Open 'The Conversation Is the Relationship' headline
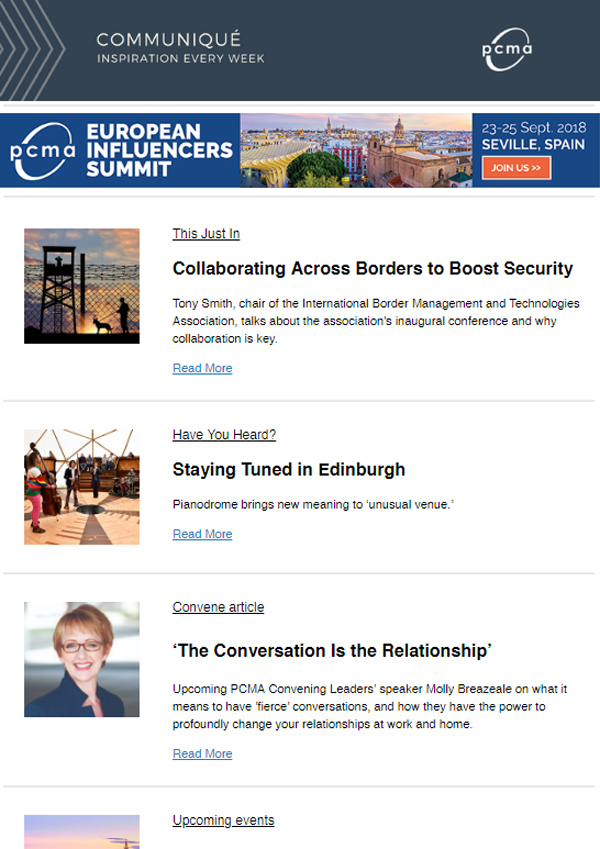This screenshot has height=849, width=600. 332,650
